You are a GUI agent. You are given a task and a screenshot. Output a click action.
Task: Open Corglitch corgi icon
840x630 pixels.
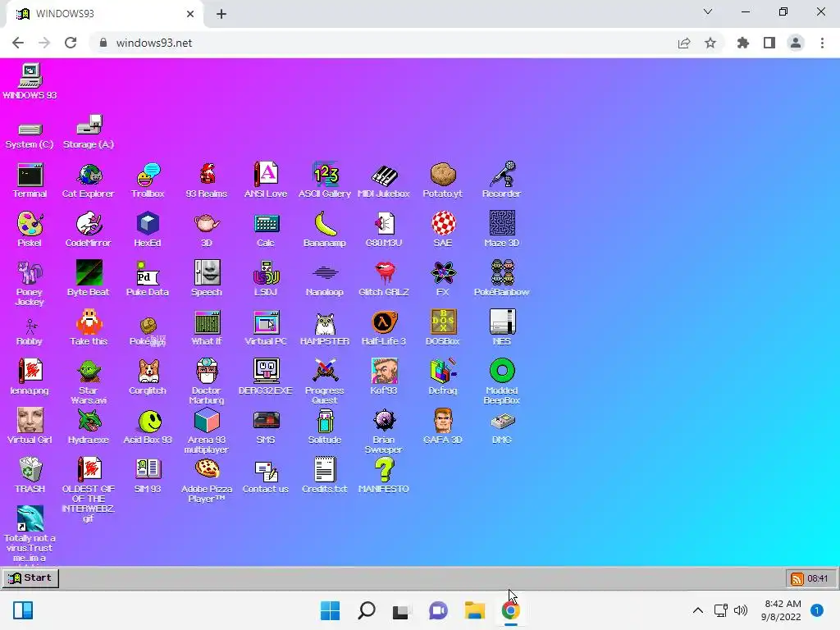[x=148, y=377]
